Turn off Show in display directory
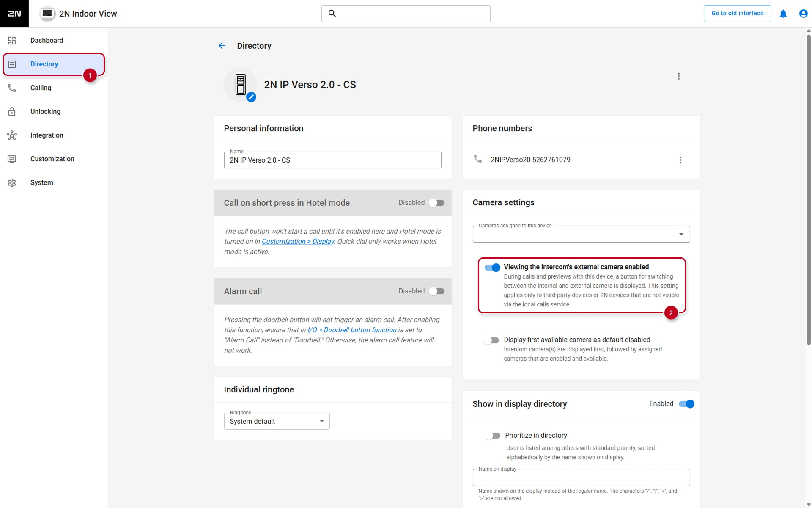Image resolution: width=812 pixels, height=508 pixels. click(x=686, y=404)
